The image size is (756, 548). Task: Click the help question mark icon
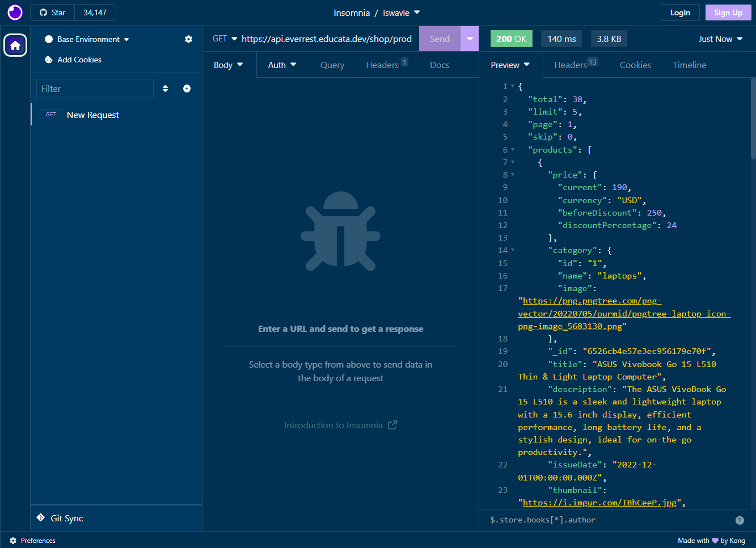[740, 520]
